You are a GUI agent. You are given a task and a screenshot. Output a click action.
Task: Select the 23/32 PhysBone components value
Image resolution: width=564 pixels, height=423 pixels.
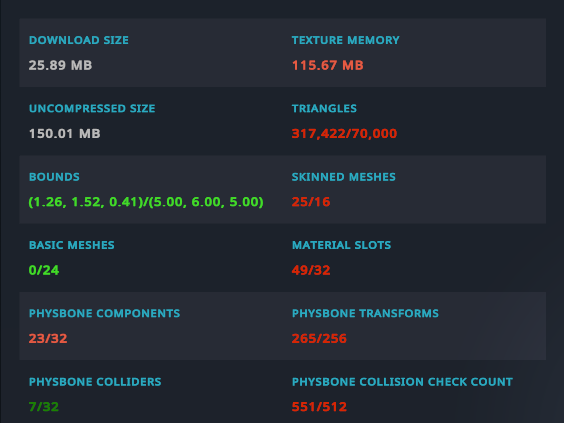48,338
